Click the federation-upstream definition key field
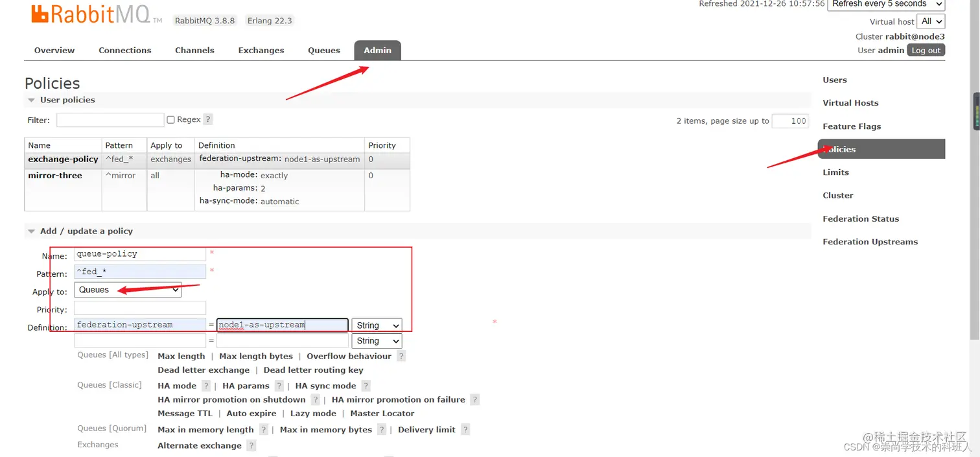Image resolution: width=980 pixels, height=457 pixels. pos(140,325)
